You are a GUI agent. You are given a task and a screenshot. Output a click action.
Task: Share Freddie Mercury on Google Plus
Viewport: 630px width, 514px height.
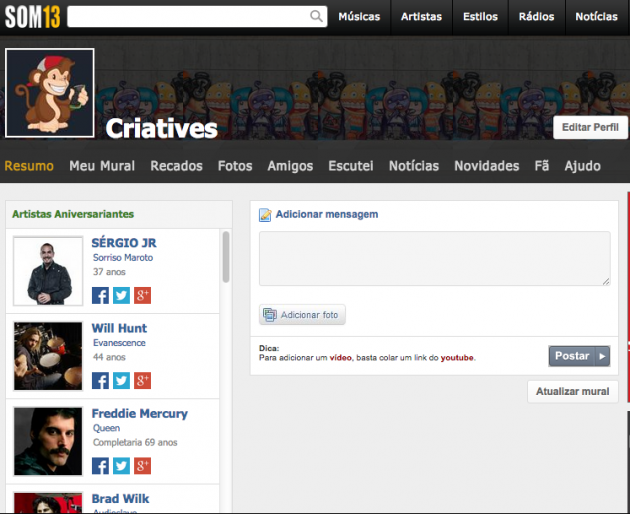[x=142, y=466]
